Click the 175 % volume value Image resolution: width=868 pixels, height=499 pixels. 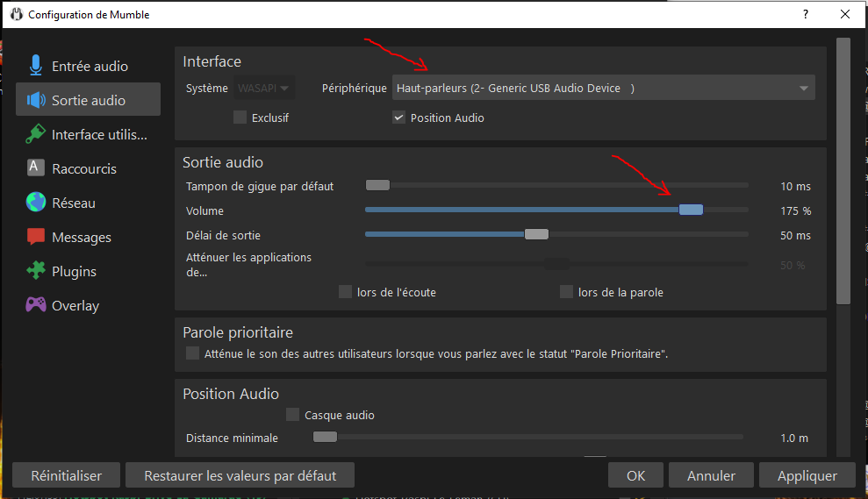coord(795,210)
